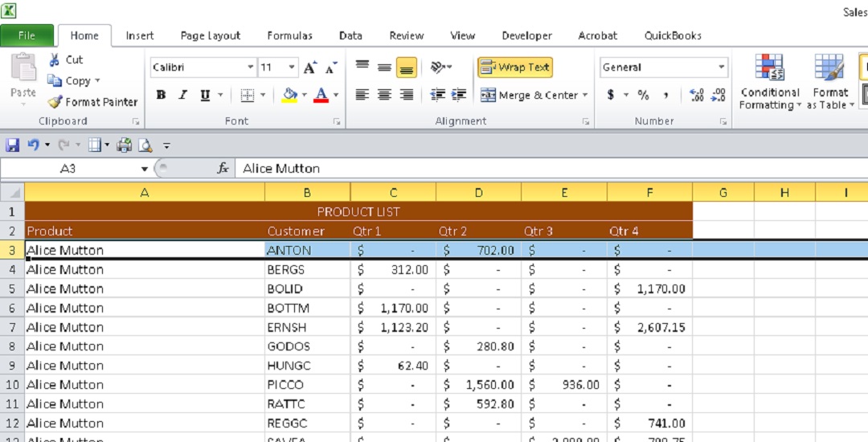Viewport: 868px width, 442px height.
Task: Toggle the Wrap Text button
Action: [515, 68]
